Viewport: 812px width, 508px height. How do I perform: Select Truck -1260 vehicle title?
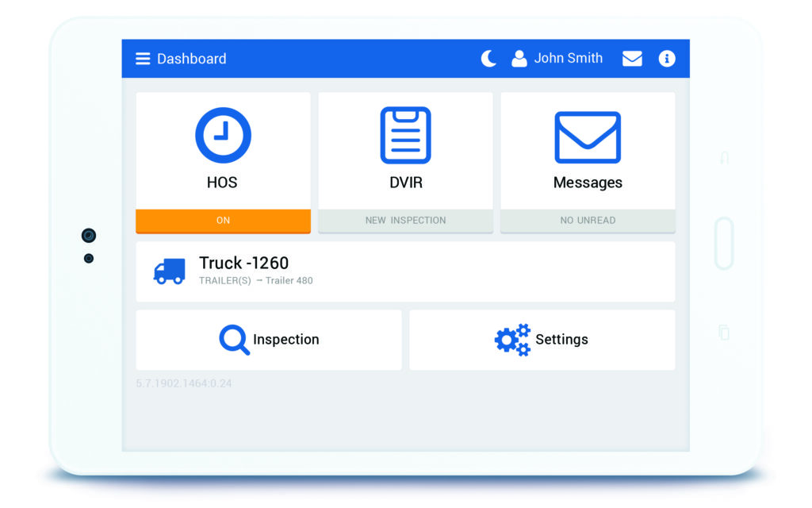(244, 263)
